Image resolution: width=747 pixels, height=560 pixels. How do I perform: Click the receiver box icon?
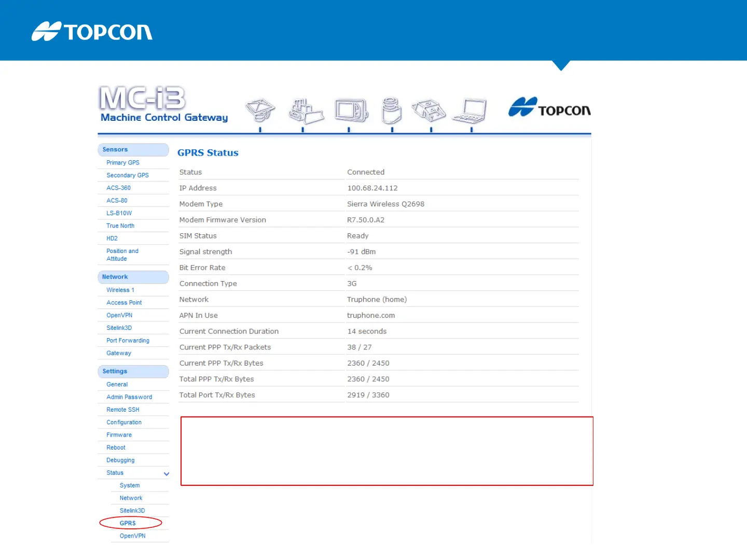click(428, 110)
